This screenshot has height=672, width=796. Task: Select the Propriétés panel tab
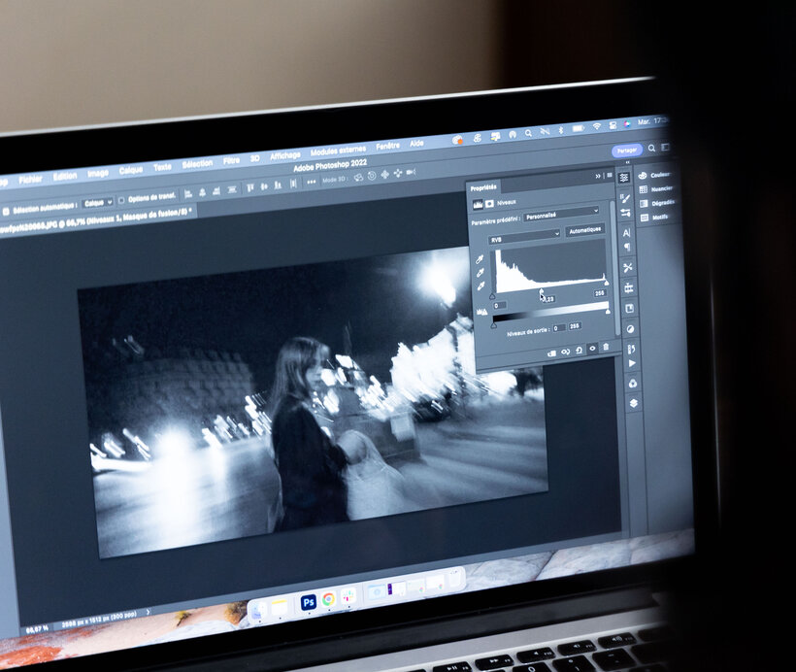(483, 187)
